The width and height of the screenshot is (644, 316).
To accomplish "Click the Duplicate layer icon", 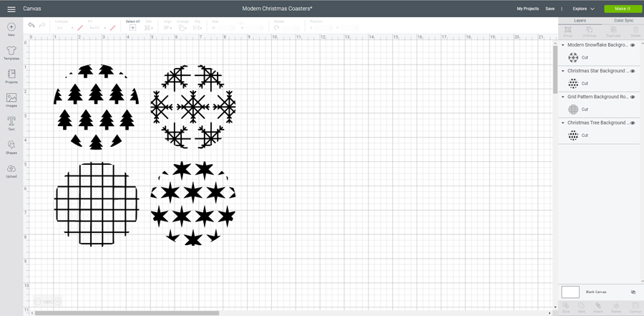I will pos(614,29).
